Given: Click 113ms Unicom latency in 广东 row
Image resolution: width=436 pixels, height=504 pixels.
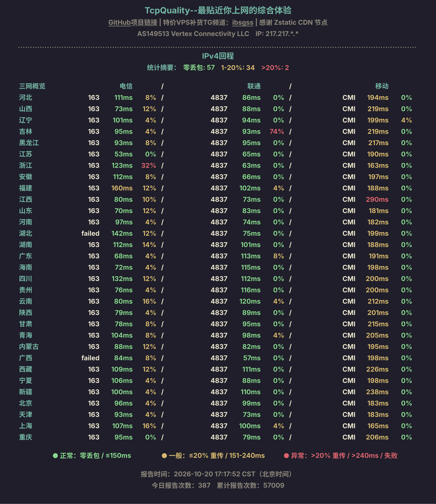Looking at the screenshot, I should [251, 256].
